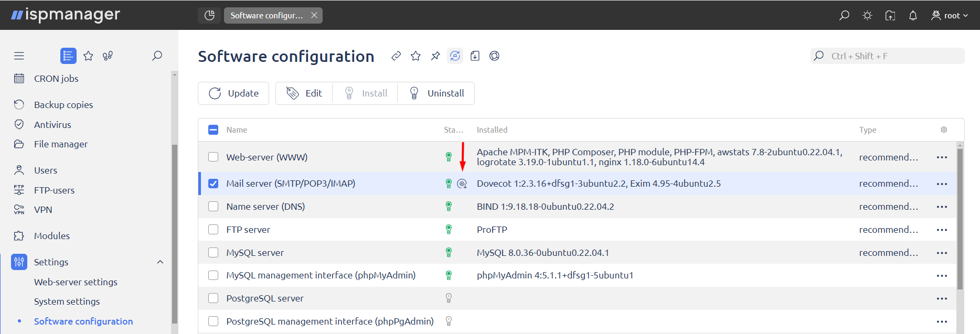Click status bulb for Web-server (WWW)
Screen dimensions: 980x334
pyautogui.click(x=449, y=157)
